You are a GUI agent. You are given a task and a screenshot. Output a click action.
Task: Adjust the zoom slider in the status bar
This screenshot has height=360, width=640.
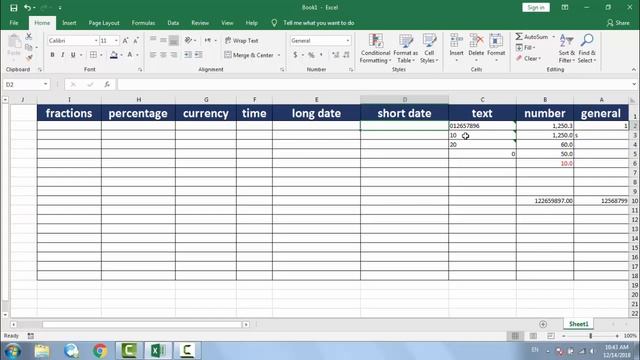pos(590,336)
